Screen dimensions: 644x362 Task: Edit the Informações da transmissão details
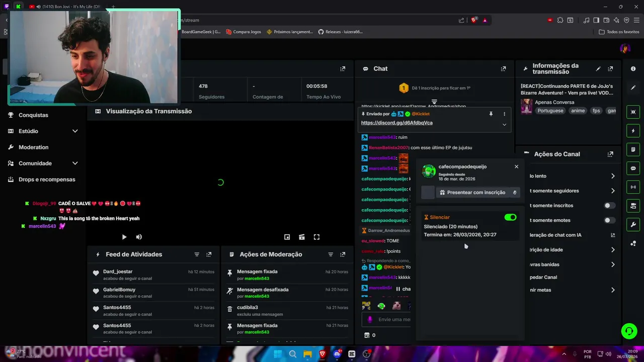click(598, 69)
